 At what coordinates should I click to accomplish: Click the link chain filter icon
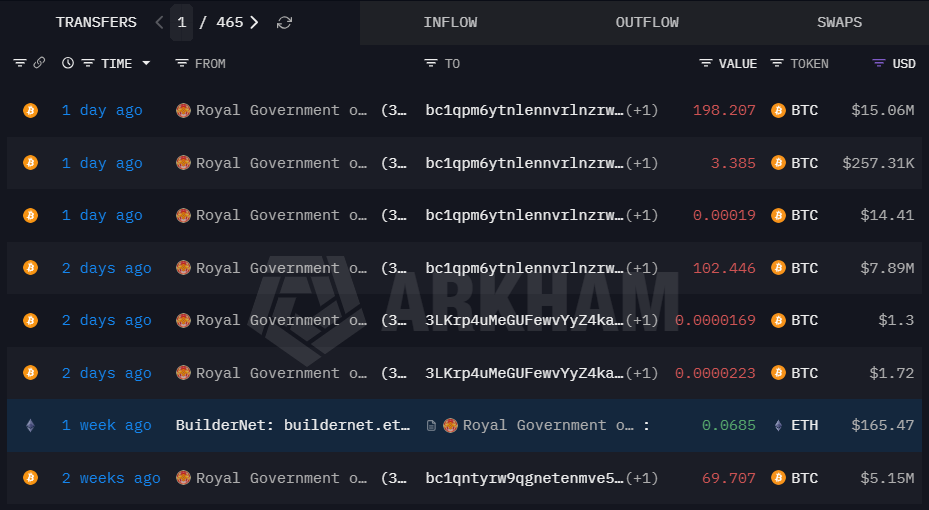tap(39, 63)
